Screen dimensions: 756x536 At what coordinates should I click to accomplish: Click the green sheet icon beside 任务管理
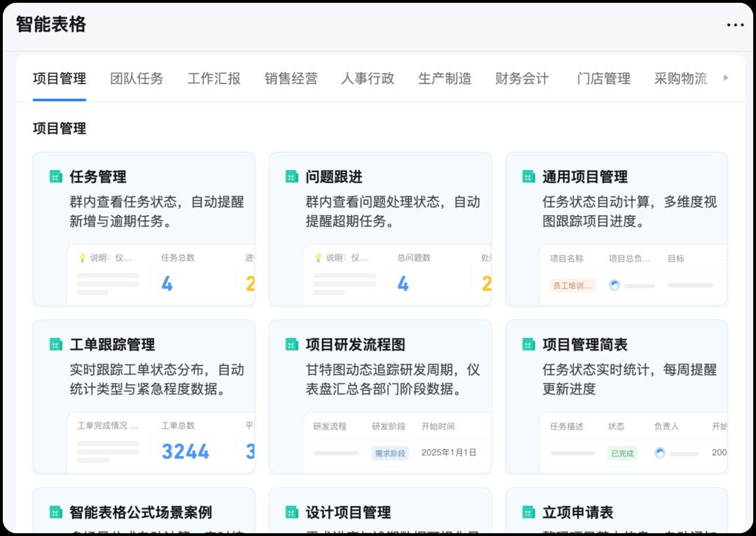coord(56,177)
